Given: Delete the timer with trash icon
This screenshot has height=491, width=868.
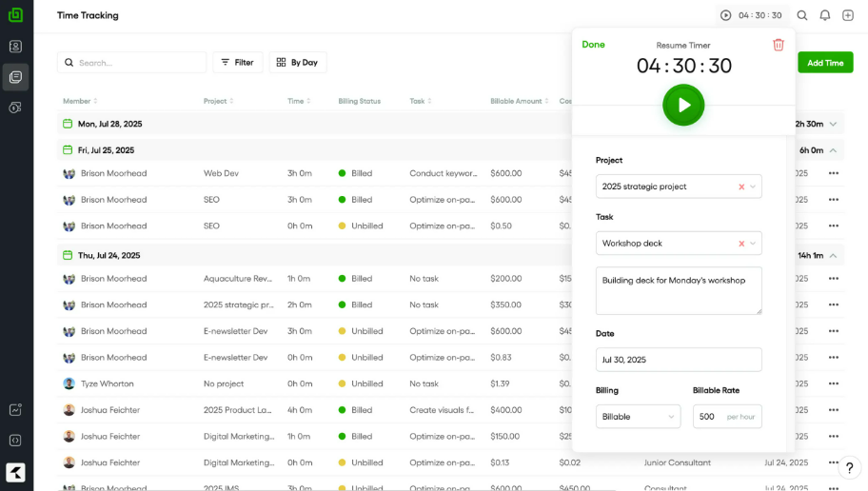Looking at the screenshot, I should (779, 45).
